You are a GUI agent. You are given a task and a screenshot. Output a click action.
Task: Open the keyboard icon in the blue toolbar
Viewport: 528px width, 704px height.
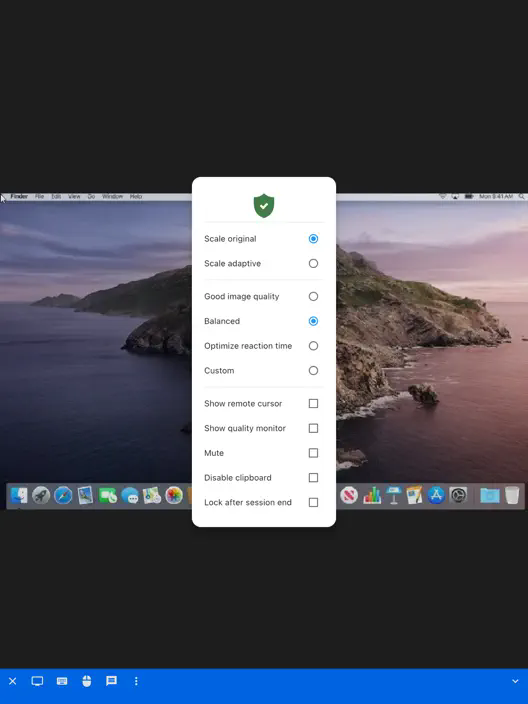(62, 681)
